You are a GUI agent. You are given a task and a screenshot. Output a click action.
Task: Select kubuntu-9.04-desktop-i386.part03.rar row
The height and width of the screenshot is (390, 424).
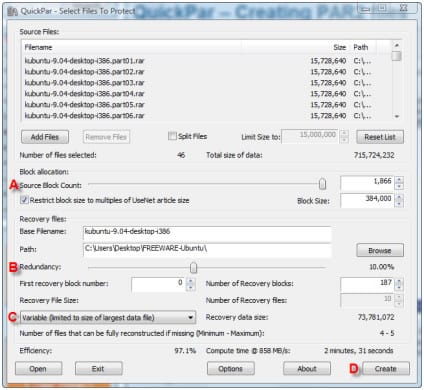click(x=207, y=83)
